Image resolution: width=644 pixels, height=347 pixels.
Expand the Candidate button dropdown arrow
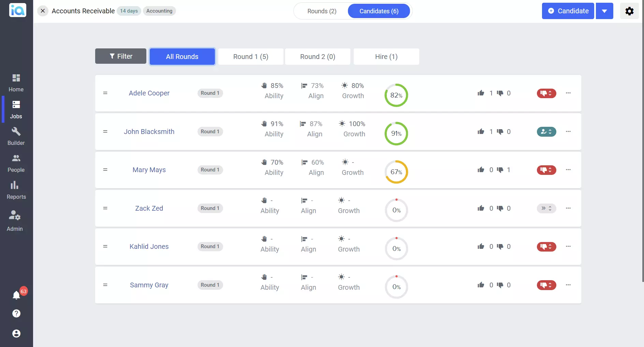coord(604,11)
